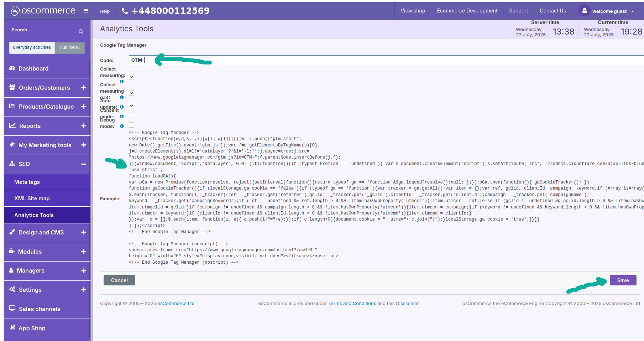The width and height of the screenshot is (644, 341).
Task: Expand Settings plus sign
Action: point(84,290)
